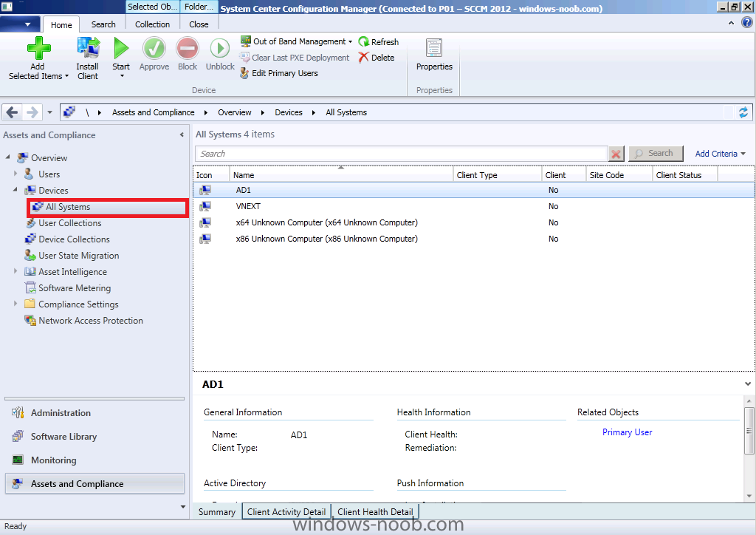Screen dimensions: 756x535
Task: Select the AD1 device row
Action: click(474, 190)
